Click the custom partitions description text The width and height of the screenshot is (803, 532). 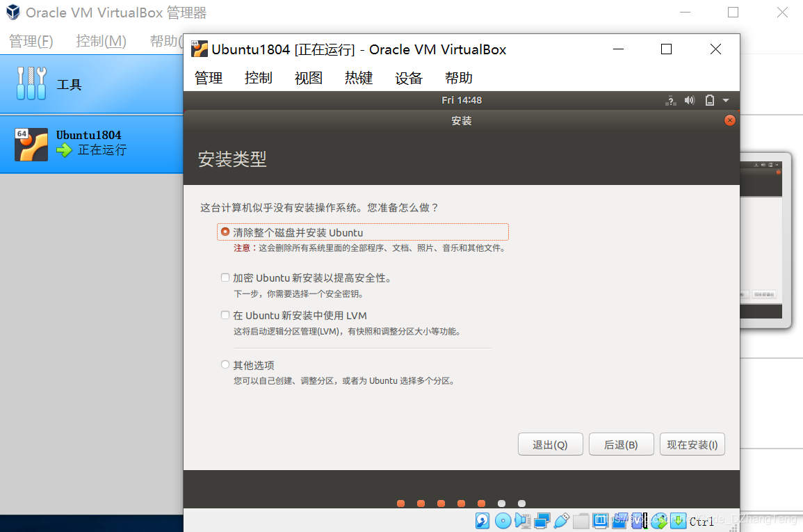(345, 380)
